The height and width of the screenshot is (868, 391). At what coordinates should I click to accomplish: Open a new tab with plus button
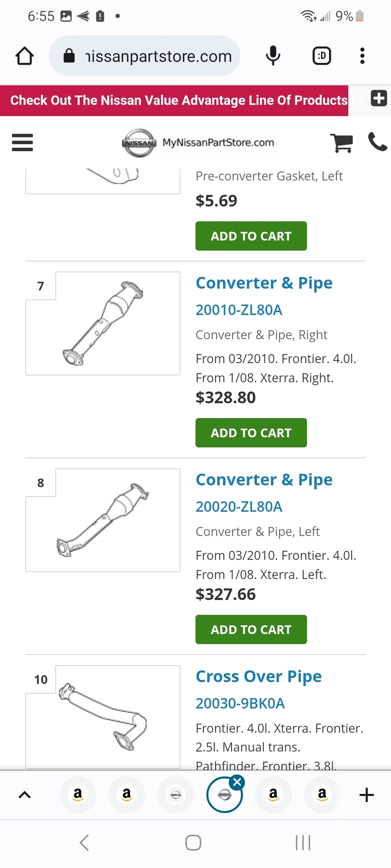coord(366,795)
